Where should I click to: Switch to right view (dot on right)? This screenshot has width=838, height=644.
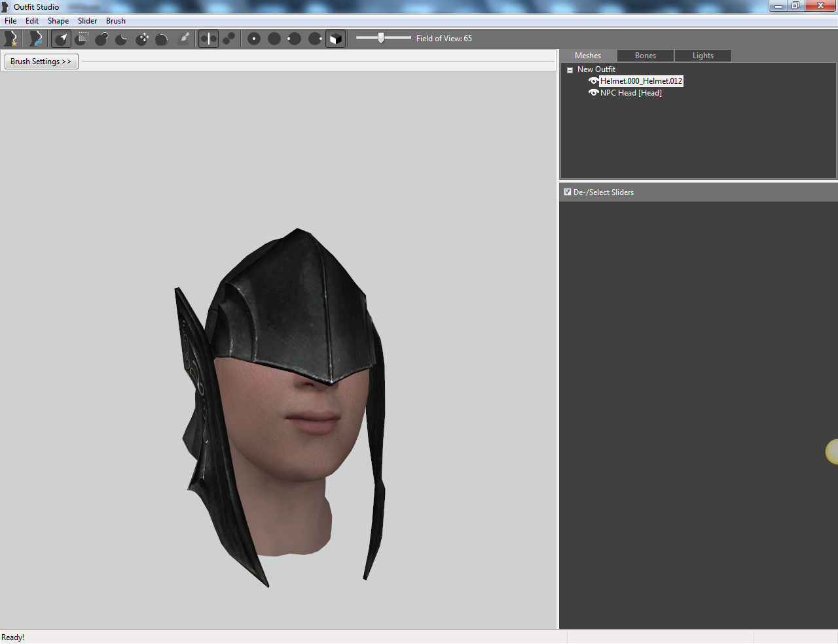click(315, 39)
